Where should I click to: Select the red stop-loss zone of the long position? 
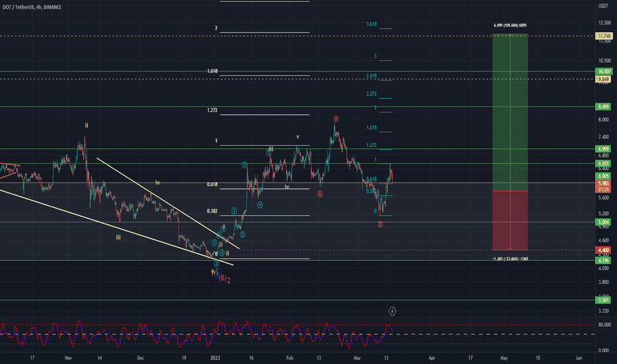[510, 220]
